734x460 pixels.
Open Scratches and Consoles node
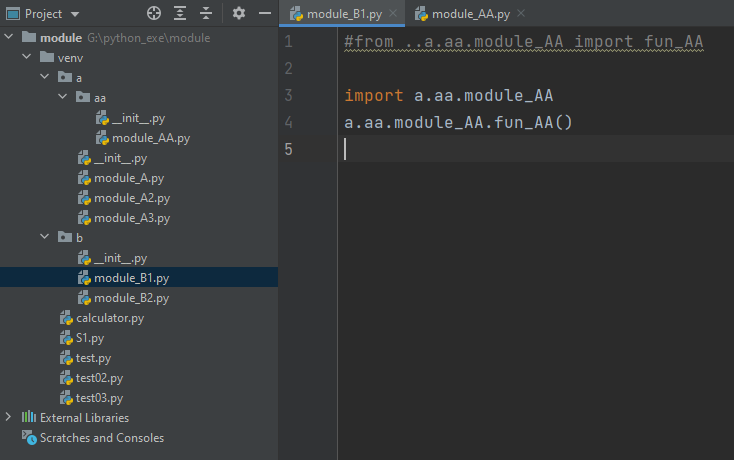[102, 438]
